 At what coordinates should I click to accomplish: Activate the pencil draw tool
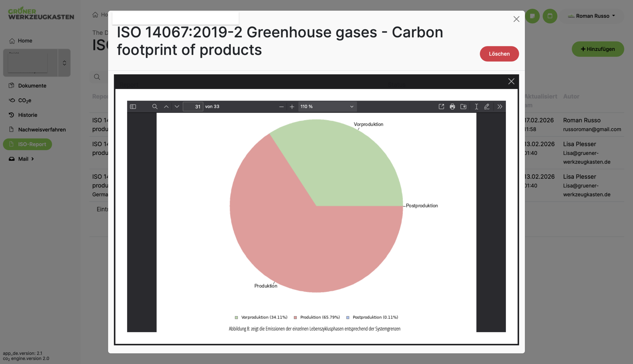pyautogui.click(x=487, y=107)
